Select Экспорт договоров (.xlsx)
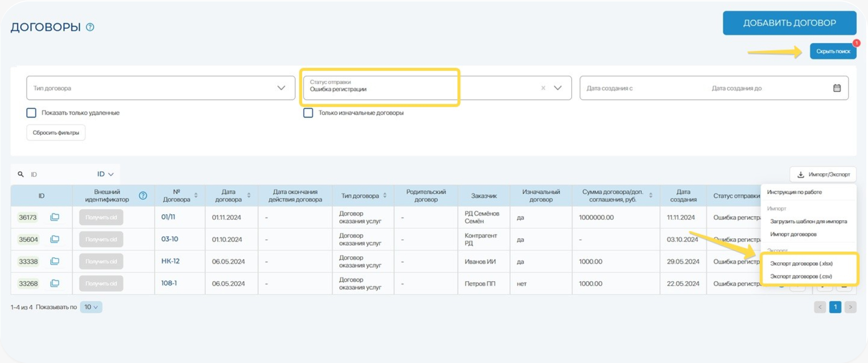This screenshot has width=868, height=363. click(x=801, y=263)
